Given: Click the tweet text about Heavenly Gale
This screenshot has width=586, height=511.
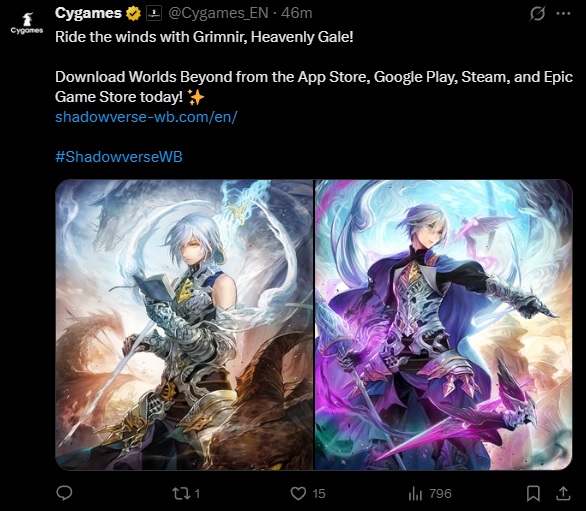Looking at the screenshot, I should tap(204, 37).
